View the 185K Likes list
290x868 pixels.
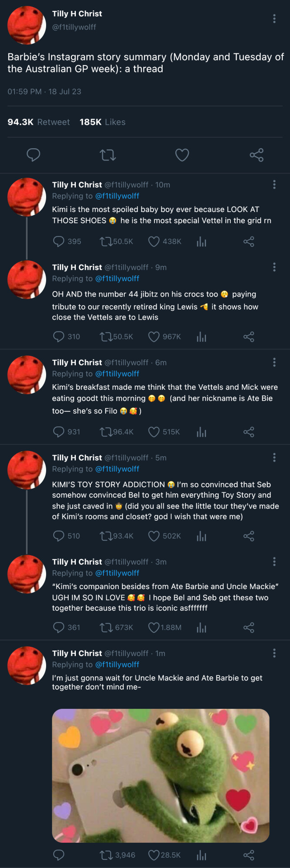103,122
